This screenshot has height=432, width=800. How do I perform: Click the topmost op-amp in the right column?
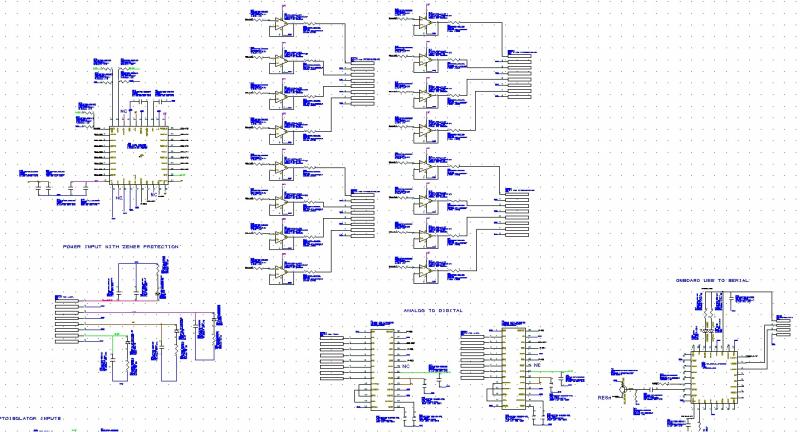click(x=425, y=23)
